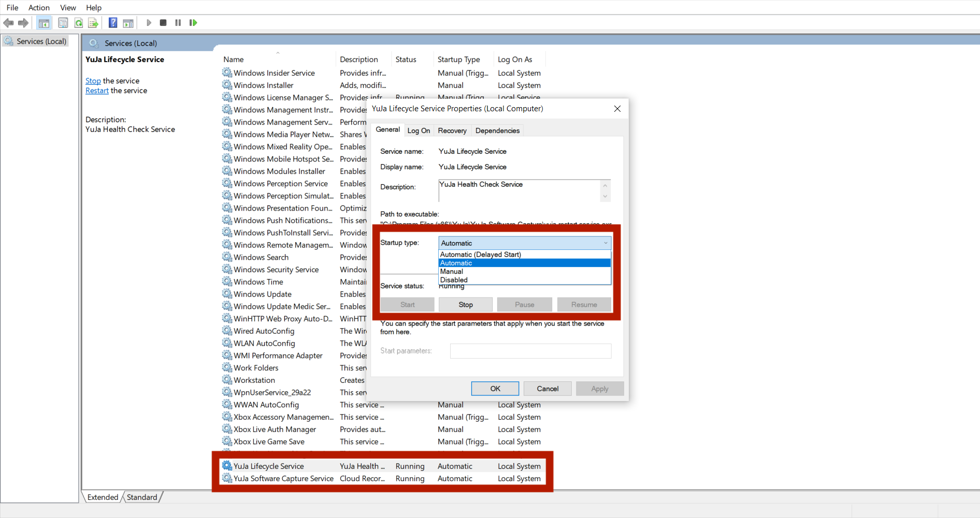Viewport: 980px width, 518px height.
Task: Toggle the Show/Hide Action Pane toolbar icon
Action: pos(128,23)
